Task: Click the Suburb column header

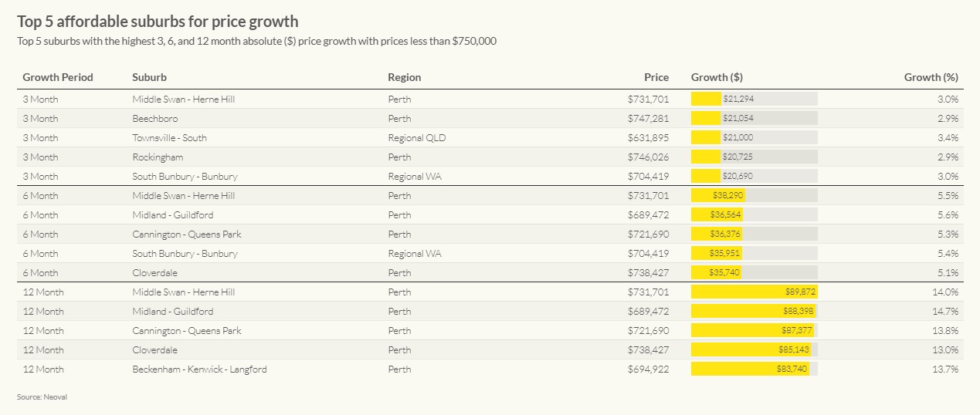Action: pyautogui.click(x=149, y=77)
